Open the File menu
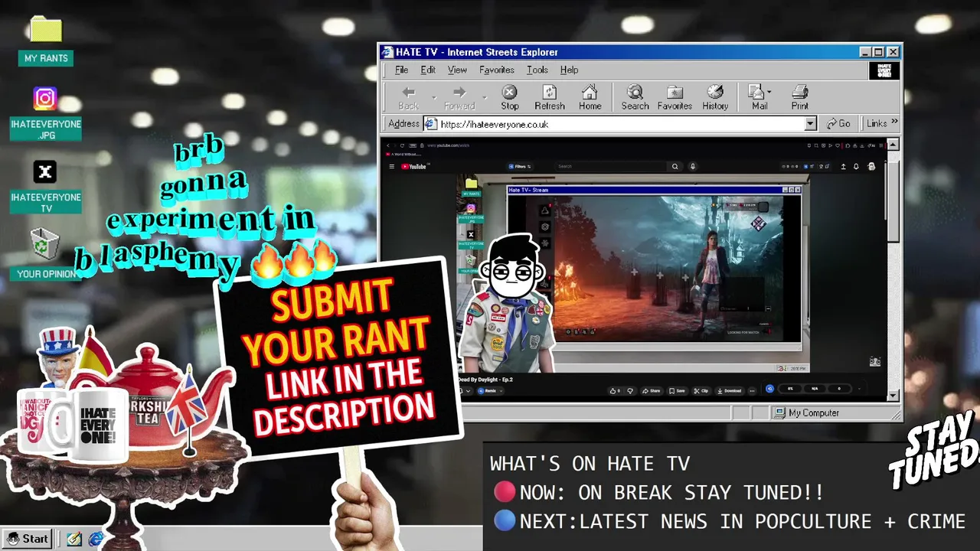Viewport: 980px width, 551px height. (401, 70)
